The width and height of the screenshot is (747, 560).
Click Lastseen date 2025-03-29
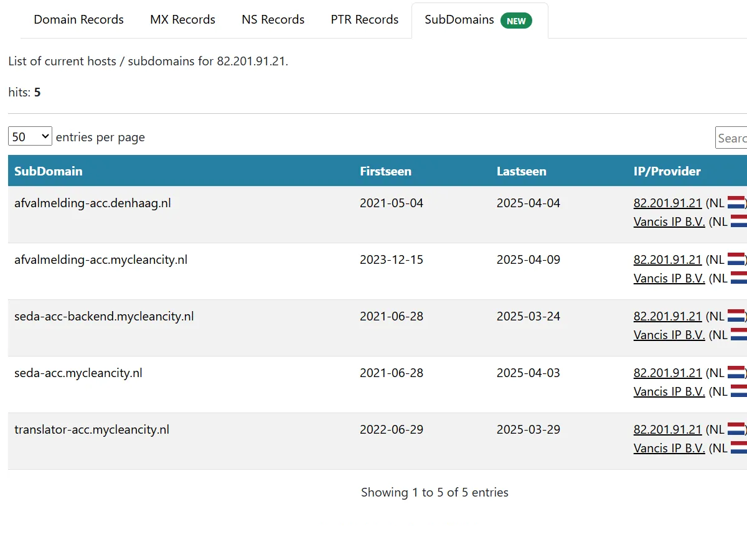coord(529,429)
